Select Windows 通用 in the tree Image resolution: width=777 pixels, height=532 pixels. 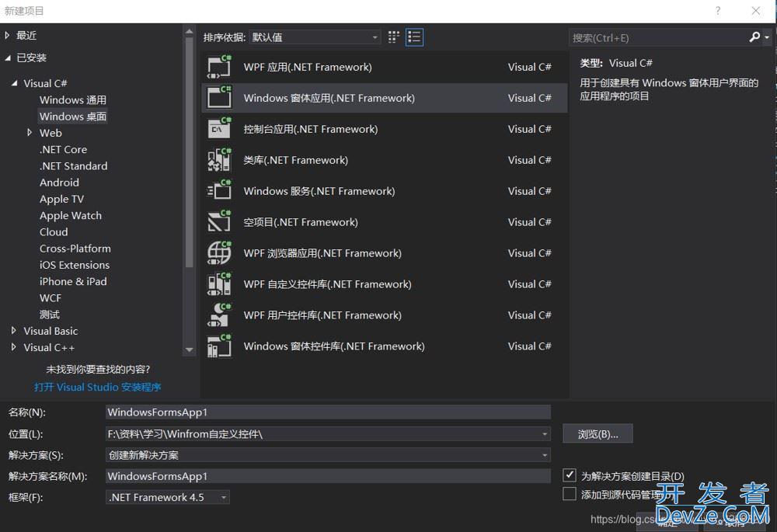(73, 99)
